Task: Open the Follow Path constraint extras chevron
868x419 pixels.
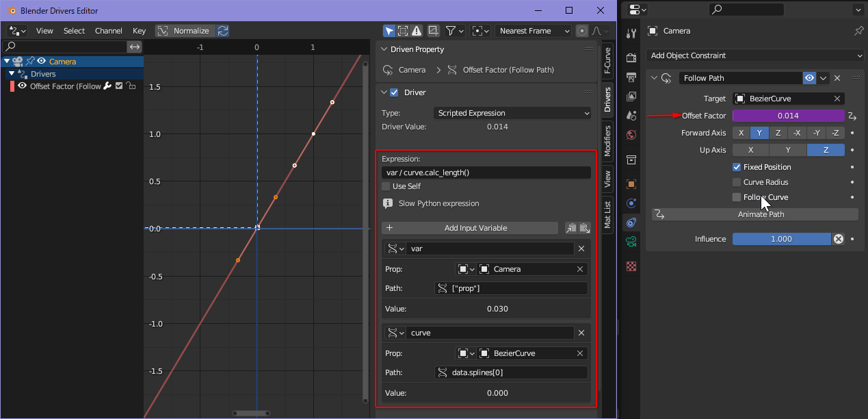Action: pyautogui.click(x=824, y=78)
